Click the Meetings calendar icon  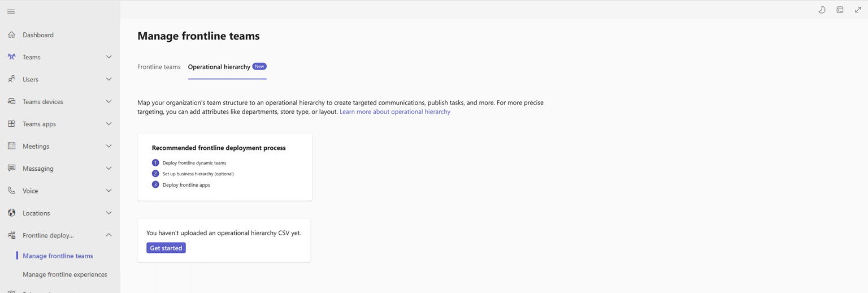pyautogui.click(x=12, y=146)
